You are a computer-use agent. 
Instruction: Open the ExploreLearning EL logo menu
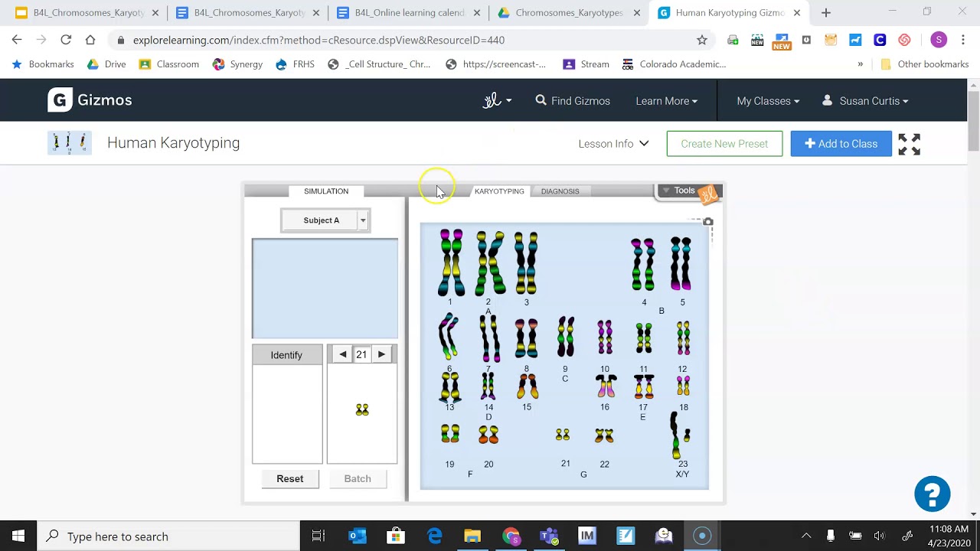497,100
